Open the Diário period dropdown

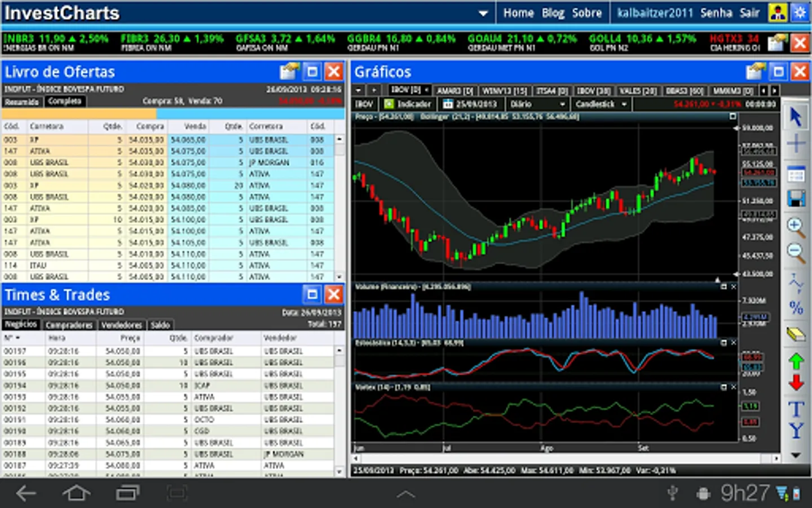click(x=537, y=104)
